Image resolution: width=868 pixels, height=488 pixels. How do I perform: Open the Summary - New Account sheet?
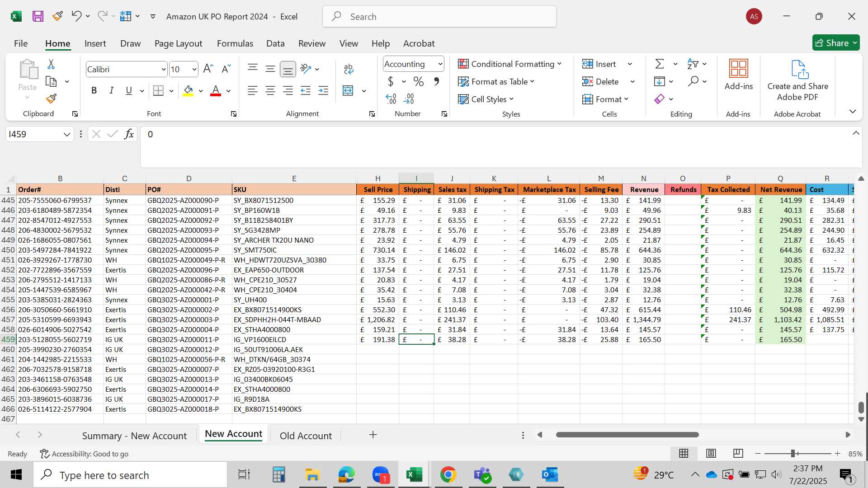[x=134, y=436]
